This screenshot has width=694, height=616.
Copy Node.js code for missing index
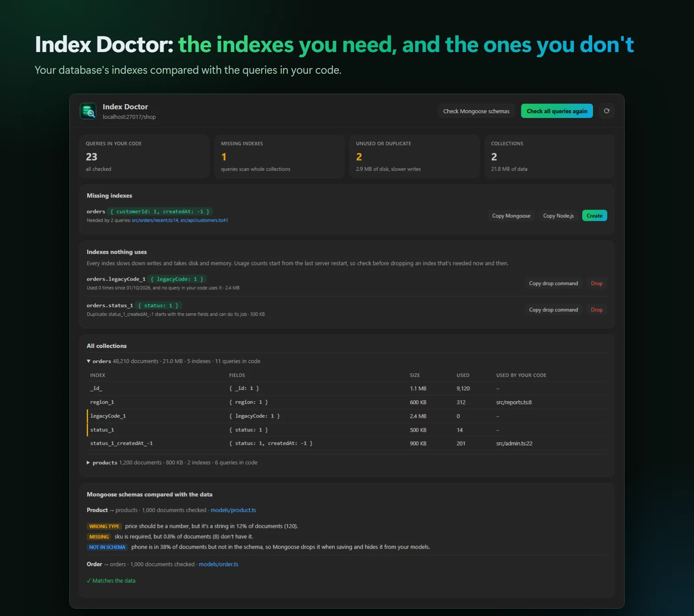tap(558, 216)
